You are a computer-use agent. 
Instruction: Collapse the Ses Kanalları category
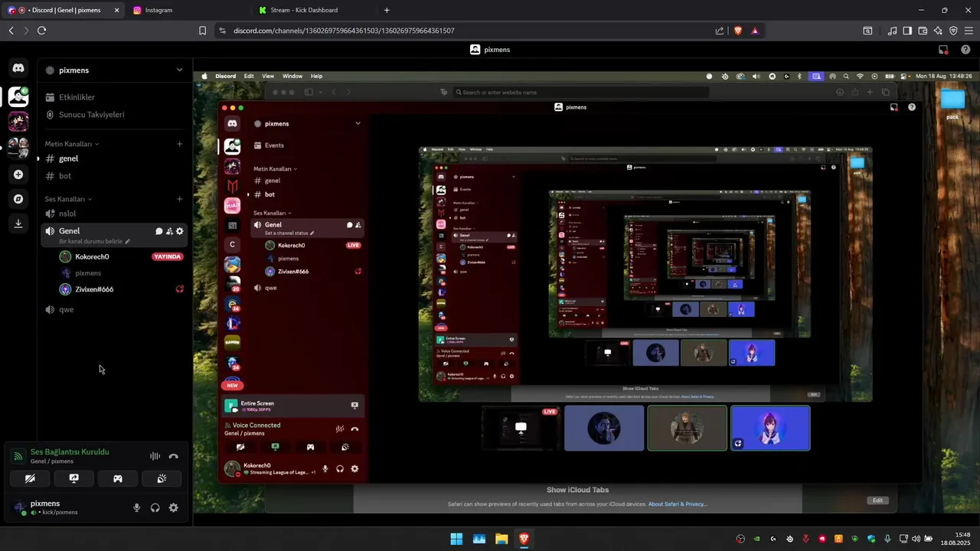click(x=69, y=199)
